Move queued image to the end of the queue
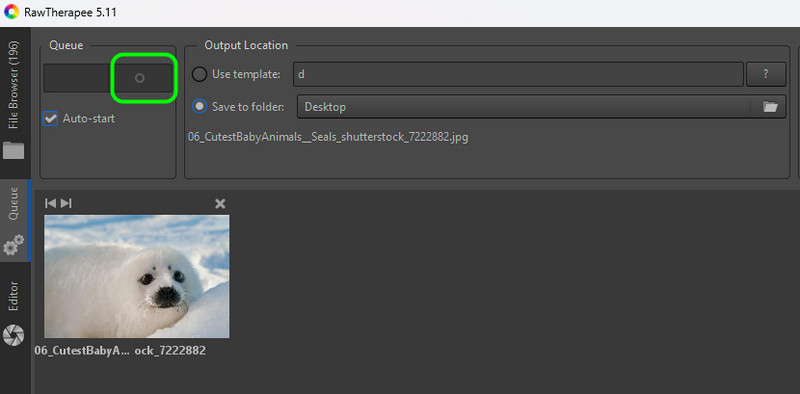Image resolution: width=800 pixels, height=394 pixels. point(66,203)
